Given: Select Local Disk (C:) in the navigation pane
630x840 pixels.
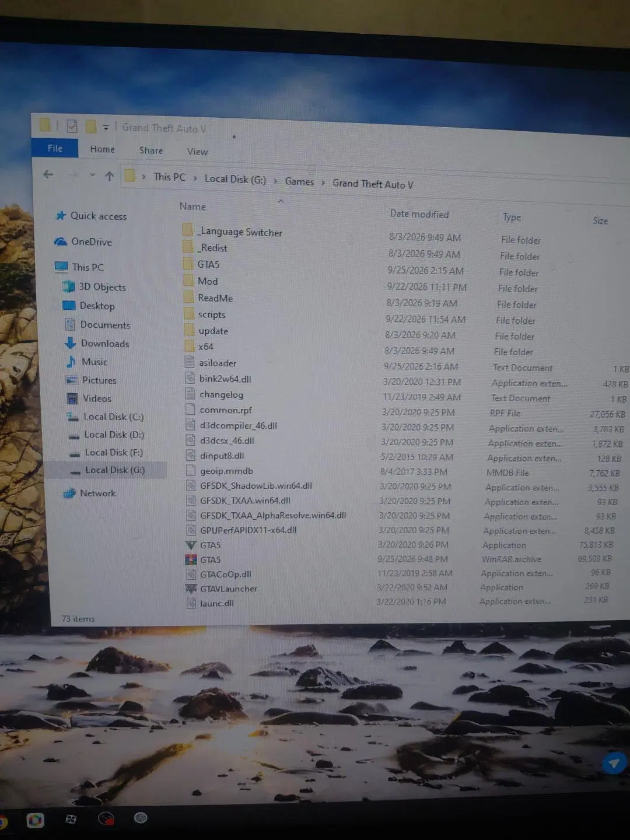Looking at the screenshot, I should point(113,416).
